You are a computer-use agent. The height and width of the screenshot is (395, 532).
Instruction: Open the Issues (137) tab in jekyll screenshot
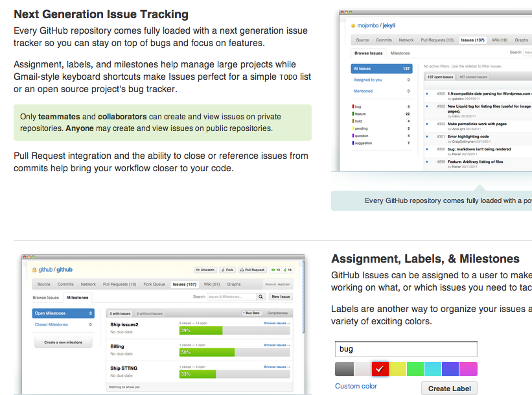[x=472, y=40]
